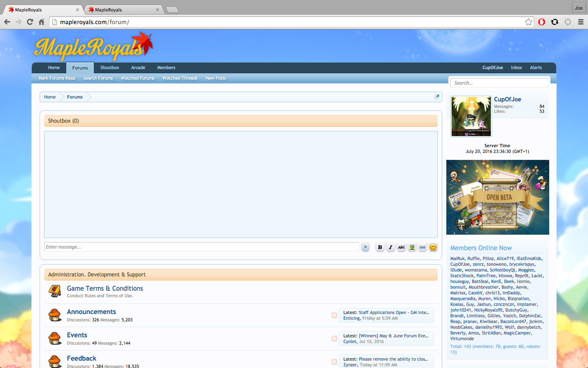
Task: Click the shoutbox Enter message field
Action: pyautogui.click(x=202, y=247)
